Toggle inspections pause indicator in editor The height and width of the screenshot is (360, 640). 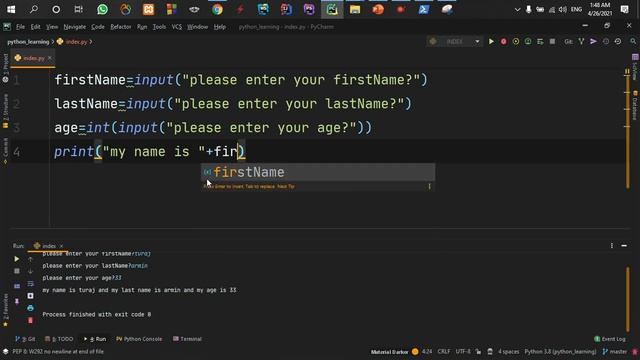[627, 71]
